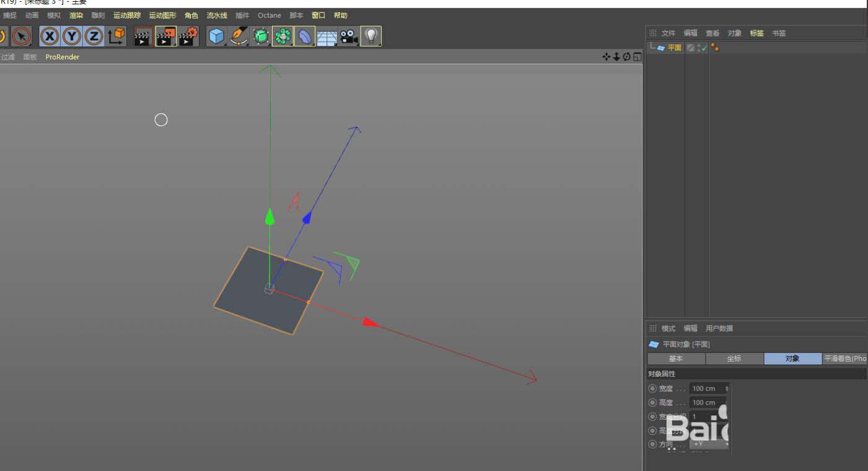
Task: Click the green checkmark on 平面
Action: pos(704,48)
